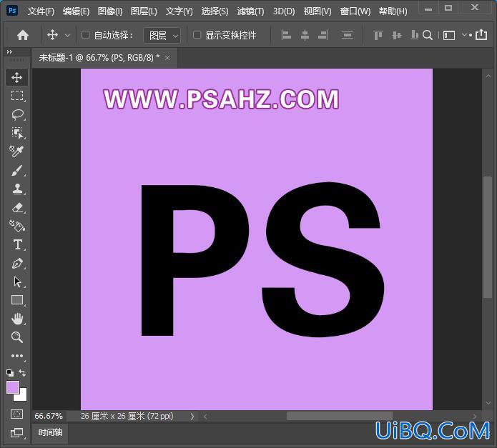Click the white background color swatch
The width and height of the screenshot is (497, 448).
point(22,396)
